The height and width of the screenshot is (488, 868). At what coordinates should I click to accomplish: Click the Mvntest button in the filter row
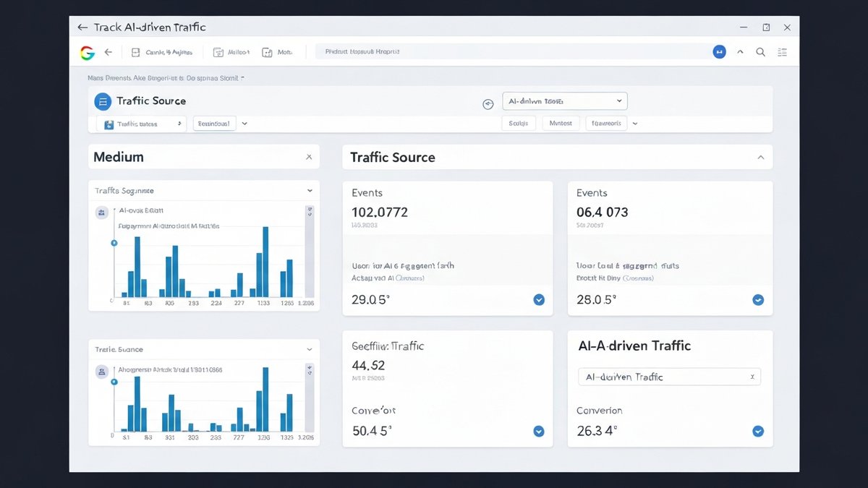click(561, 124)
